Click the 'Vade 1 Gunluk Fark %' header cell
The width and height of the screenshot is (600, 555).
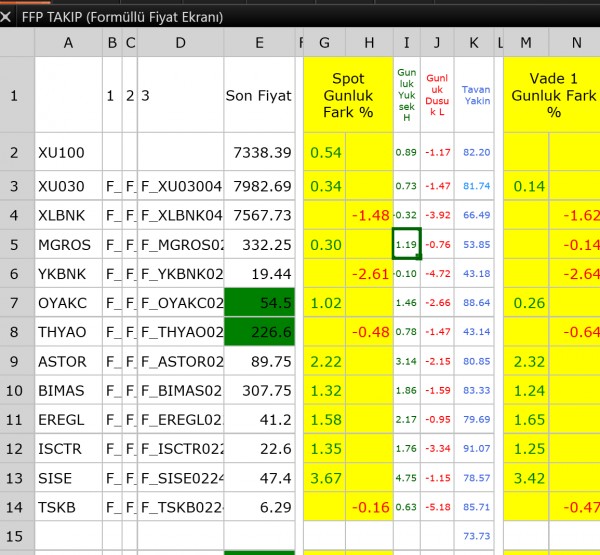click(x=552, y=95)
